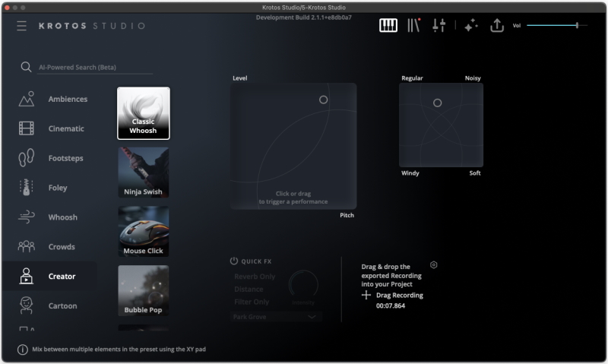Choose the Classic Whoosh preset
Viewport: 608px width, 364px height.
coord(144,113)
